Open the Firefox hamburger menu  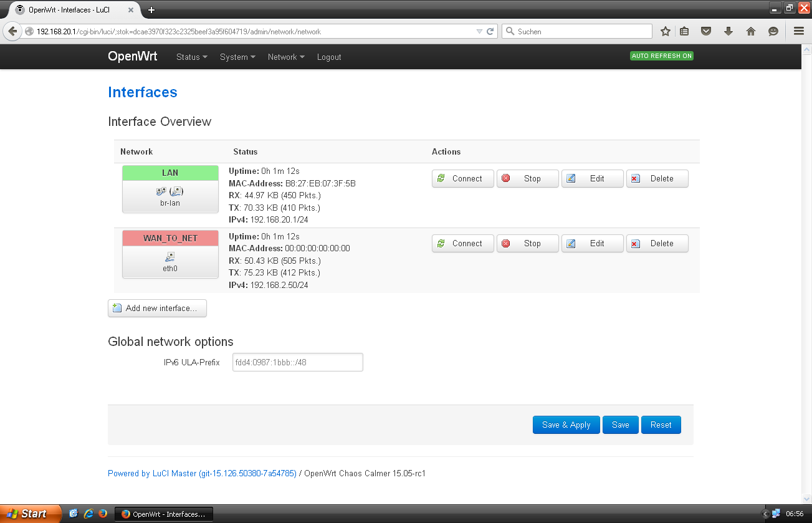pos(798,31)
